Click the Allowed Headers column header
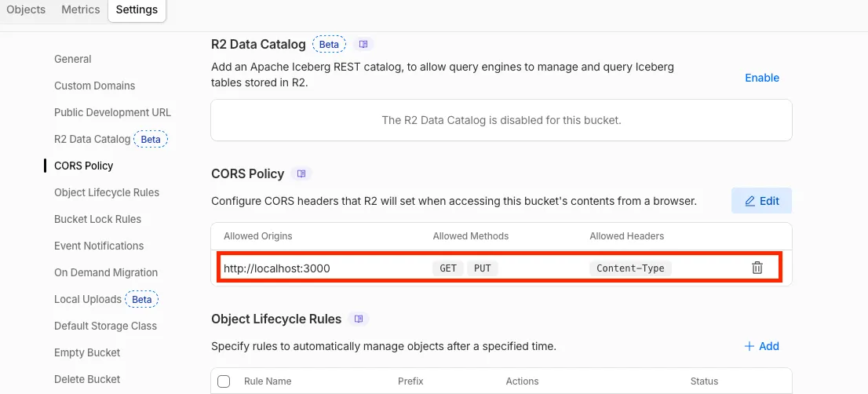The height and width of the screenshot is (394, 868). pyautogui.click(x=626, y=235)
